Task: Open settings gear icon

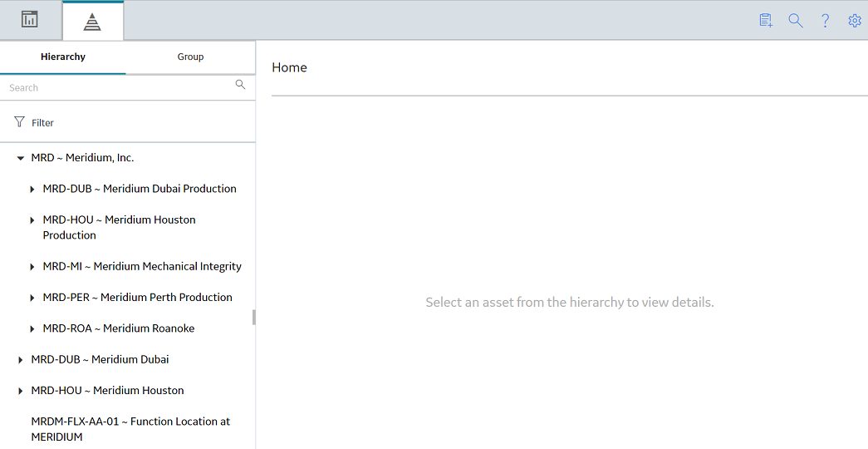Action: pos(855,21)
